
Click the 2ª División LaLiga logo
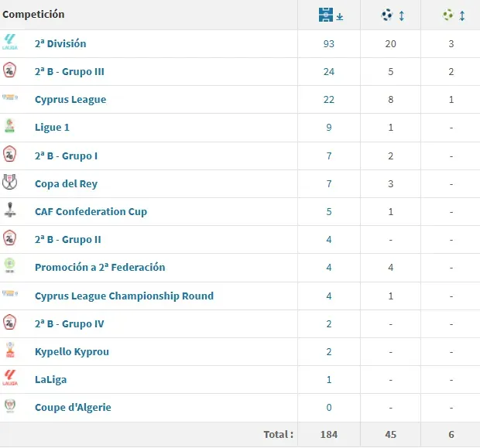pyautogui.click(x=9, y=43)
